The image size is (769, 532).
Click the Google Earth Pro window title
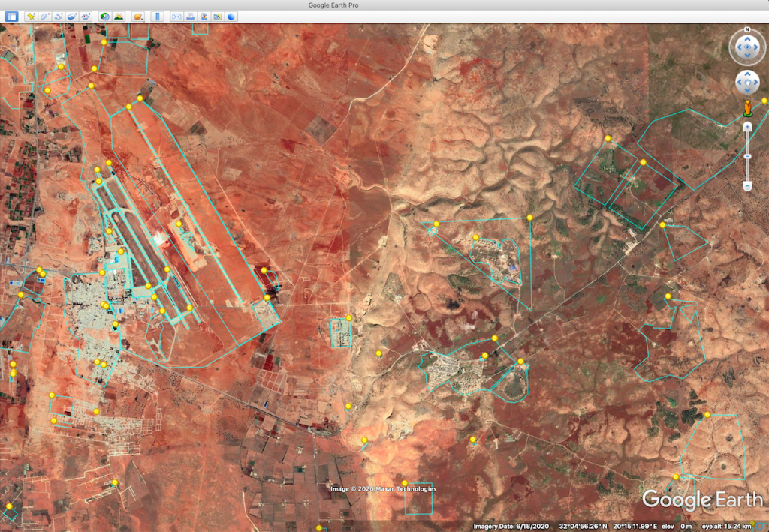click(333, 5)
